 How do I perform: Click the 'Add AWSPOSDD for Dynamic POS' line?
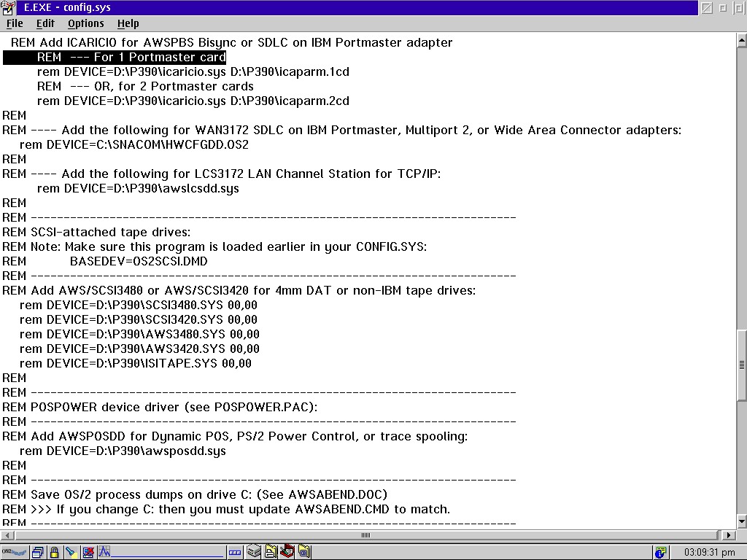coord(235,436)
